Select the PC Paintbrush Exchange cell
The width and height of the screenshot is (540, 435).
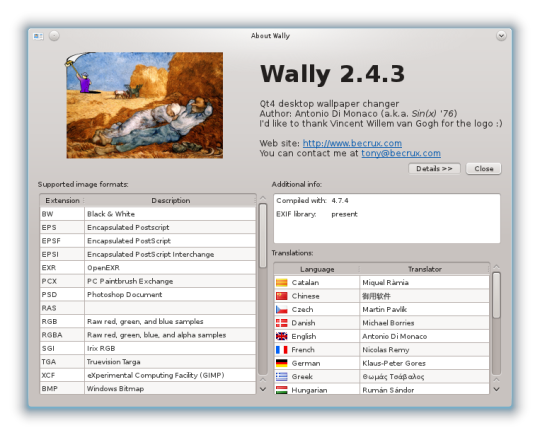pyautogui.click(x=170, y=281)
